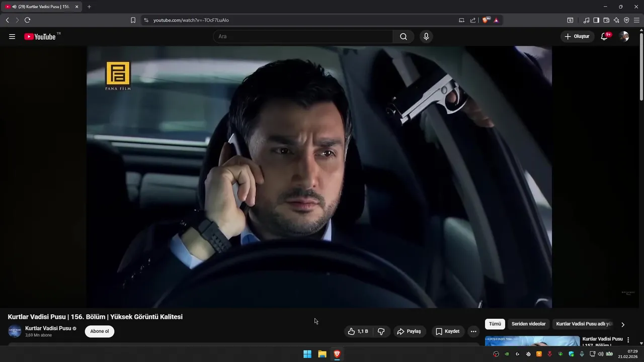View site information icon beside URL
This screenshot has width=644, height=362.
pyautogui.click(x=146, y=20)
